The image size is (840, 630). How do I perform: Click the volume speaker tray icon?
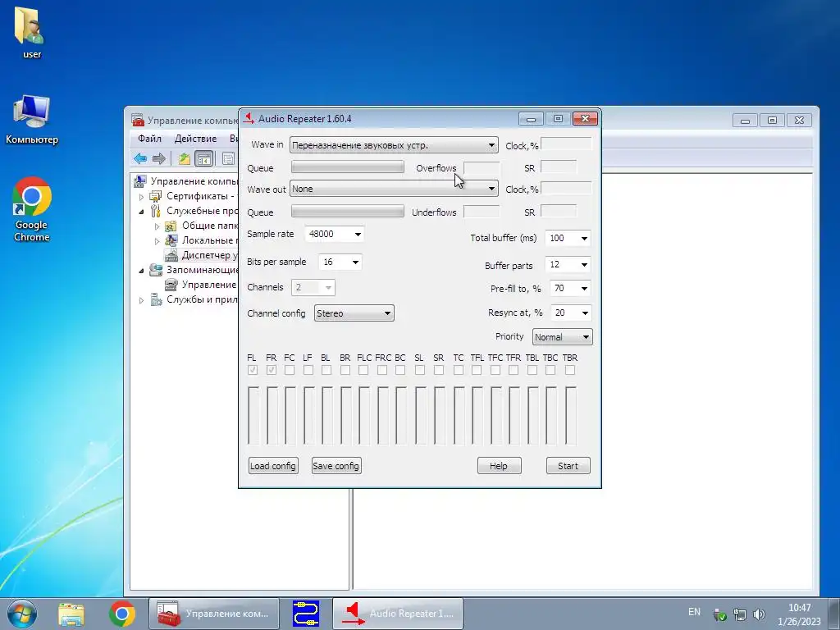759,614
